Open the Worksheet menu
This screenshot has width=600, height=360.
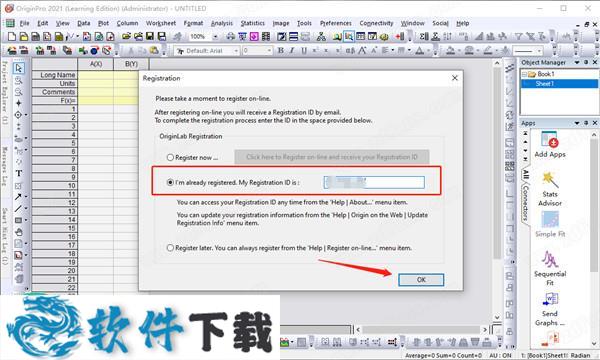(161, 23)
